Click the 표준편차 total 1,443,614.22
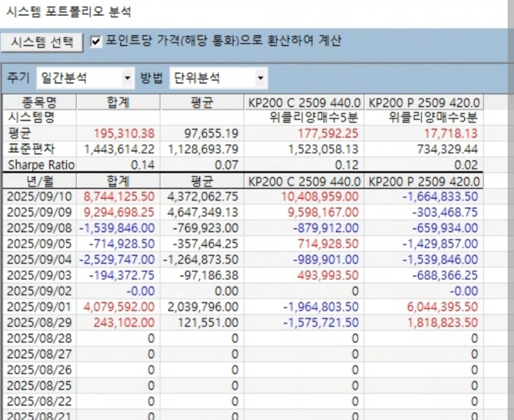The image size is (514, 420). coord(119,149)
